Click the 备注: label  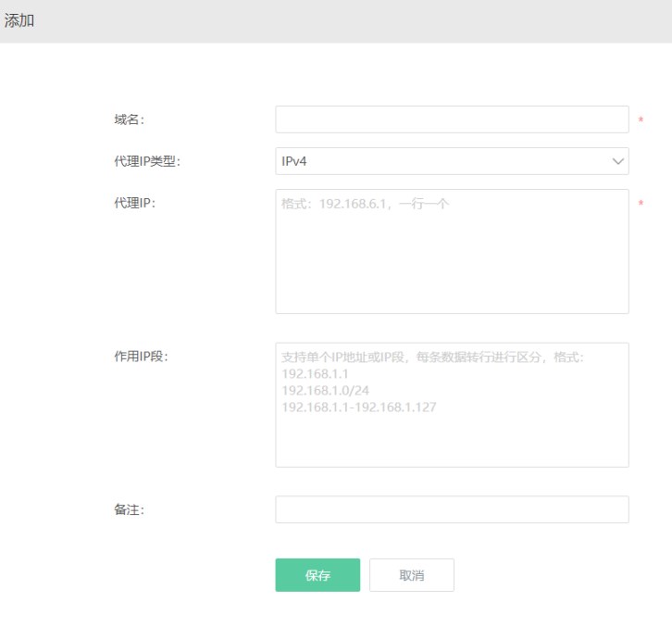[130, 509]
